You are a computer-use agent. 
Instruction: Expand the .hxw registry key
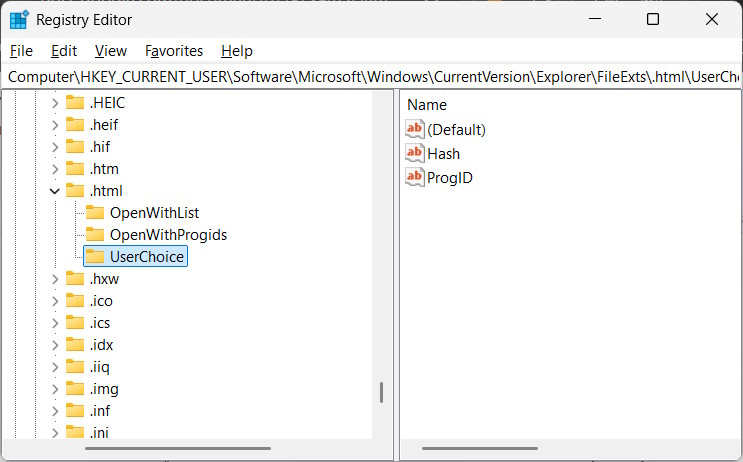click(x=55, y=278)
